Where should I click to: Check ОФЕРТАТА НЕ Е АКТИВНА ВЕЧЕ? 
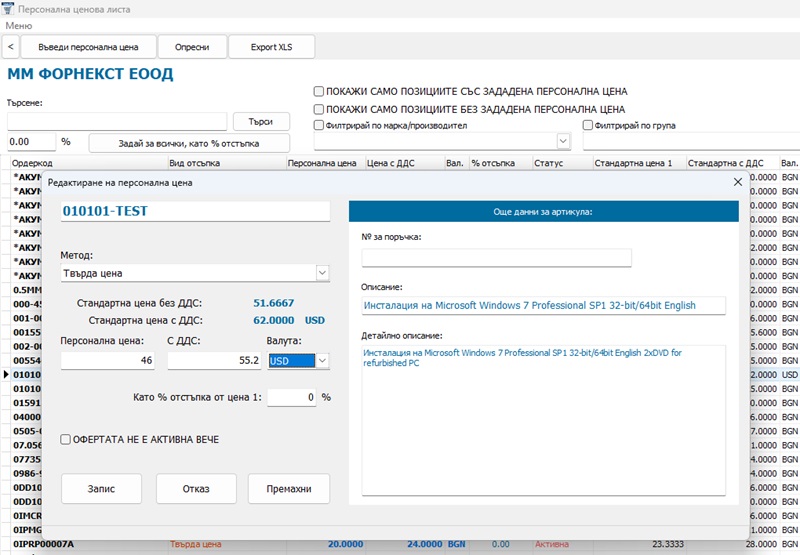tap(65, 439)
